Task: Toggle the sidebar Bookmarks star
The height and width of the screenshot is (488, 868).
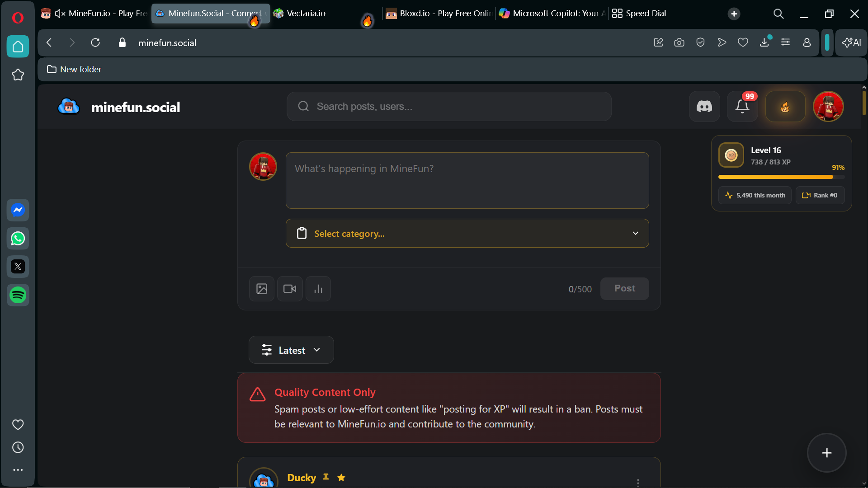Action: click(x=18, y=75)
